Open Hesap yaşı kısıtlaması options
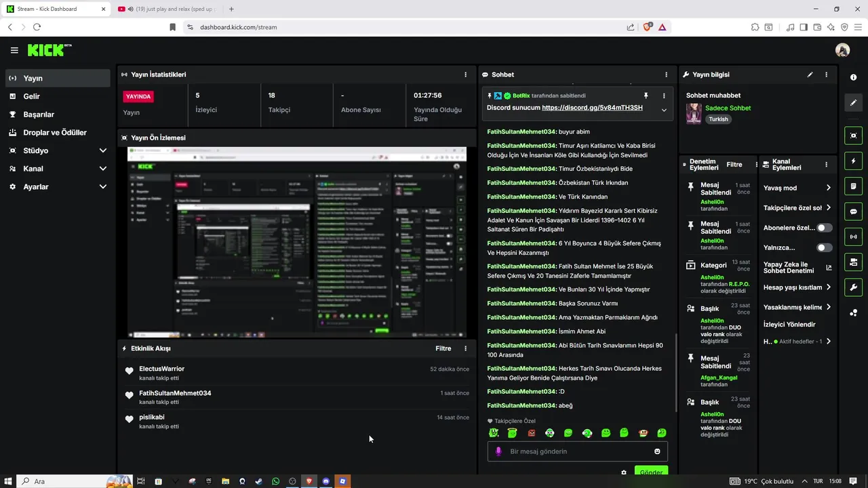The image size is (868, 488). (797, 287)
